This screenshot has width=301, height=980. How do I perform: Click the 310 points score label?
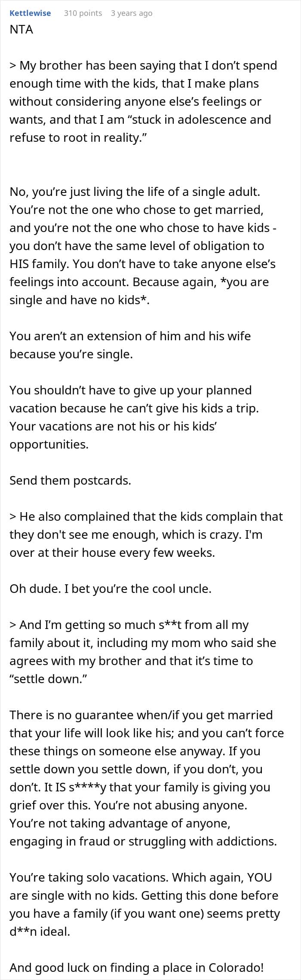83,13
